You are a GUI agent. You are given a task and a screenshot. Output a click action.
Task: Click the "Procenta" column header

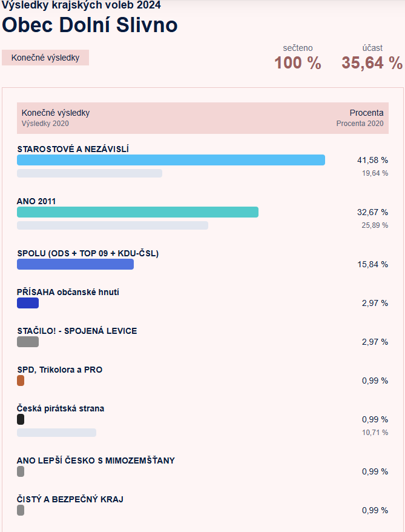(366, 113)
